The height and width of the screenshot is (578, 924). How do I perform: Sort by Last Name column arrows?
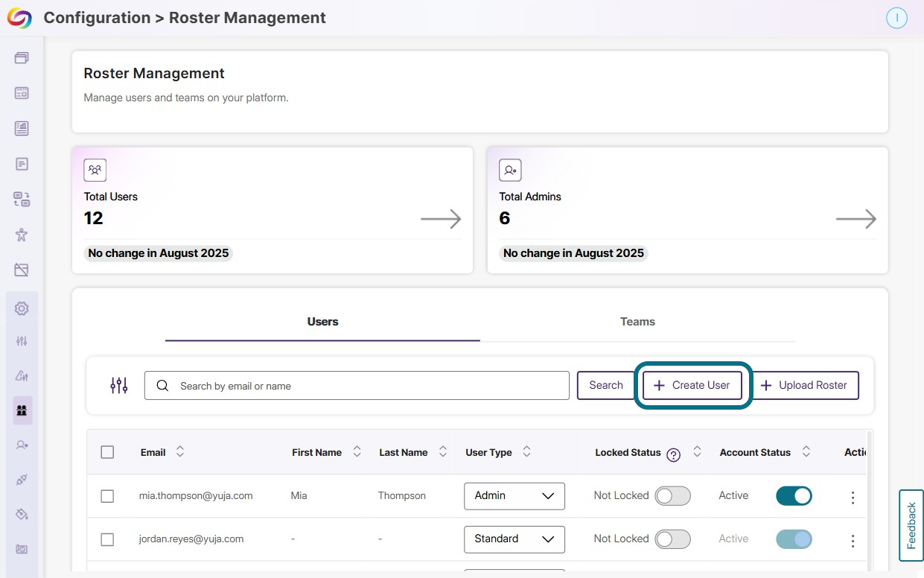point(443,452)
